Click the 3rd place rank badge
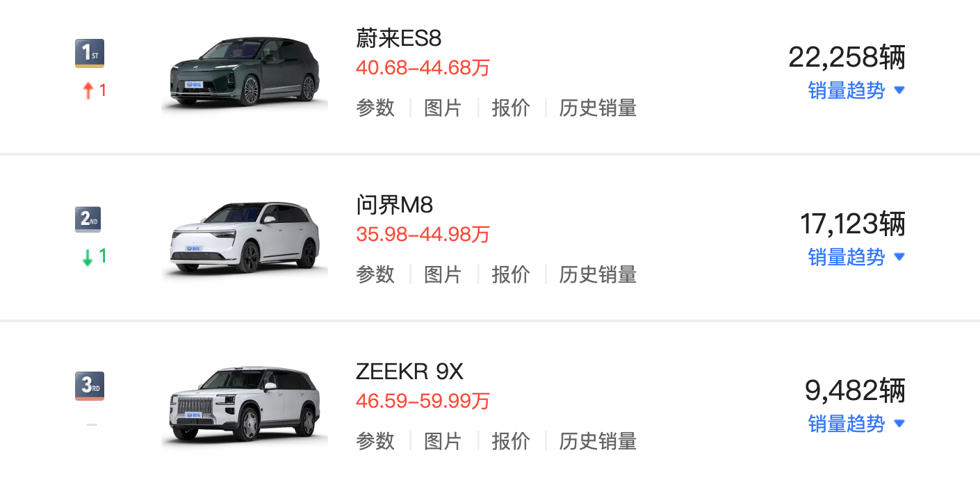Image resolution: width=980 pixels, height=482 pixels. 89,386
